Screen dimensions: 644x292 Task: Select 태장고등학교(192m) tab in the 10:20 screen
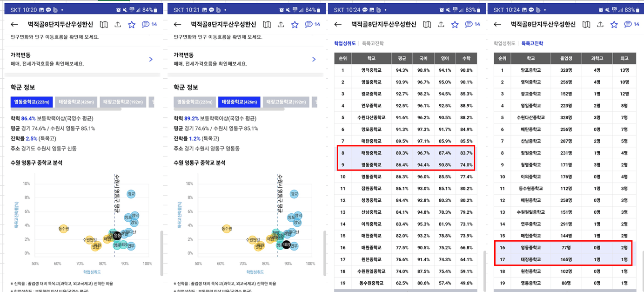pos(124,102)
